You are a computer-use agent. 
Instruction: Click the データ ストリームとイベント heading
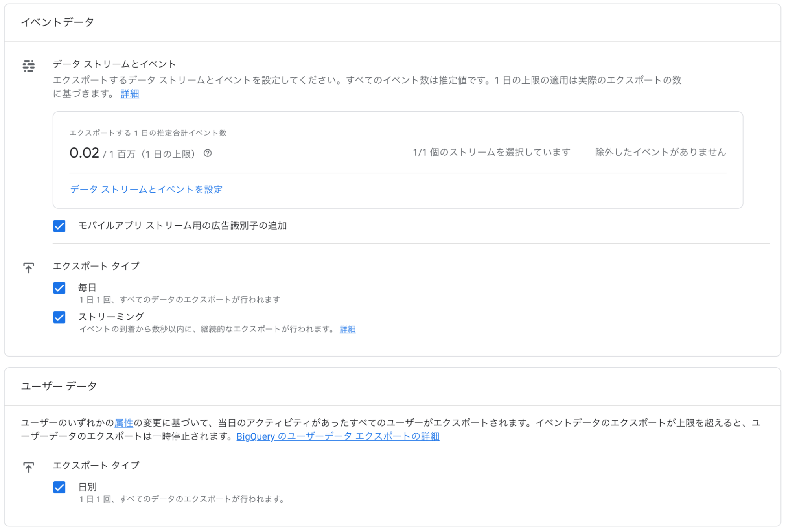(x=114, y=64)
